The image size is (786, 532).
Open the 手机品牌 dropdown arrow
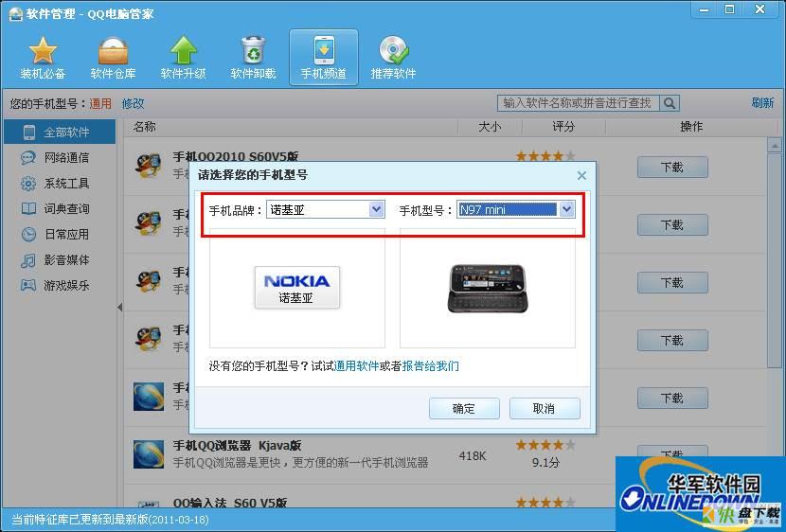click(377, 209)
